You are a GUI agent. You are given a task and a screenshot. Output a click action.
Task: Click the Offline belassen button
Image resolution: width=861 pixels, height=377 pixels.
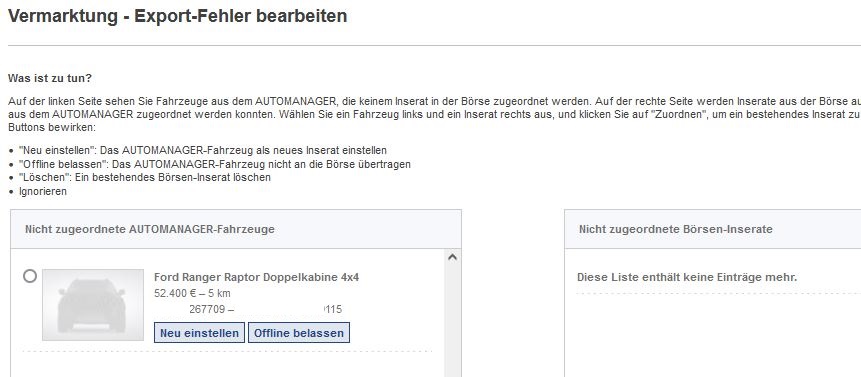click(x=299, y=333)
